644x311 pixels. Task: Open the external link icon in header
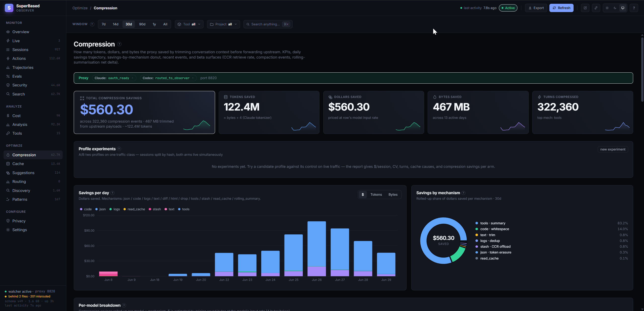coord(585,8)
